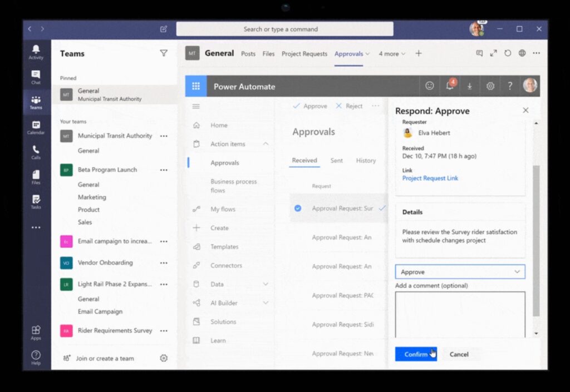Open the Teams sidebar in left rail
Viewport: 570px width, 392px height.
point(35,101)
